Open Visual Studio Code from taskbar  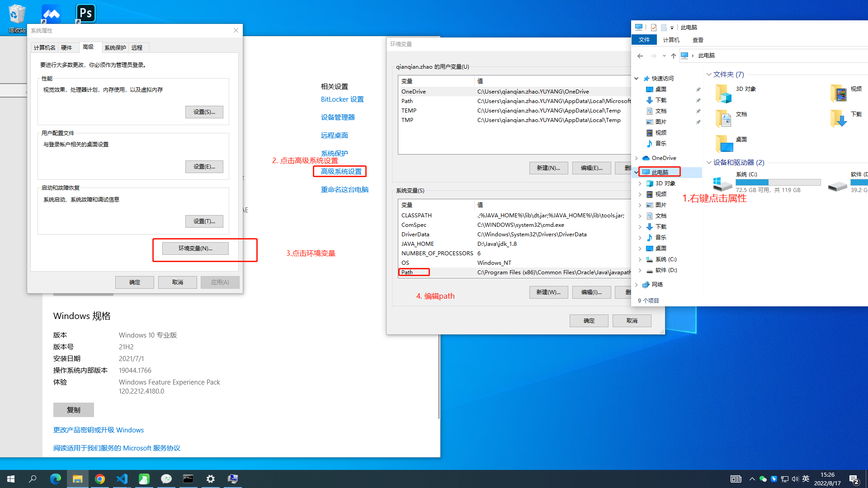tap(122, 479)
